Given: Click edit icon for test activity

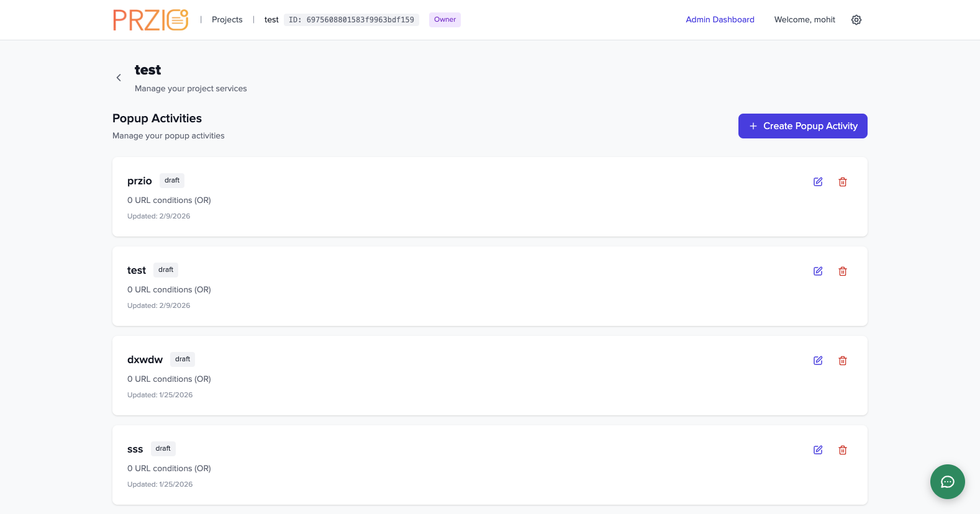Looking at the screenshot, I should click(x=818, y=271).
